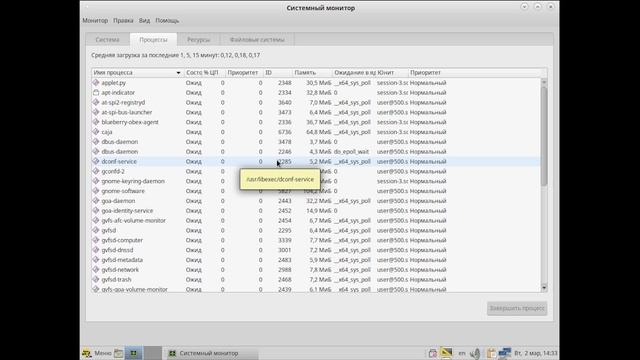This screenshot has height=360, width=640.
Task: Click the clock showing Вт, 2 мар
Action: pos(536,353)
